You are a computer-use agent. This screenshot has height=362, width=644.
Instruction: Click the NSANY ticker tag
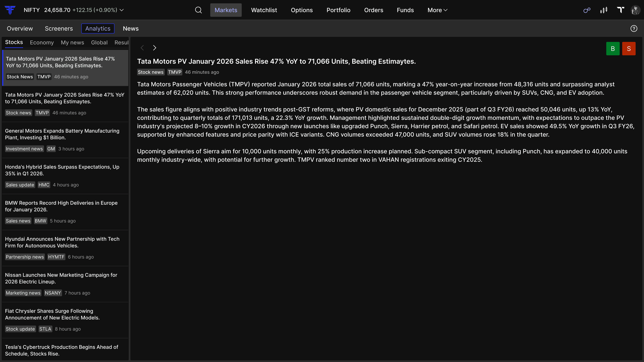[x=53, y=293]
